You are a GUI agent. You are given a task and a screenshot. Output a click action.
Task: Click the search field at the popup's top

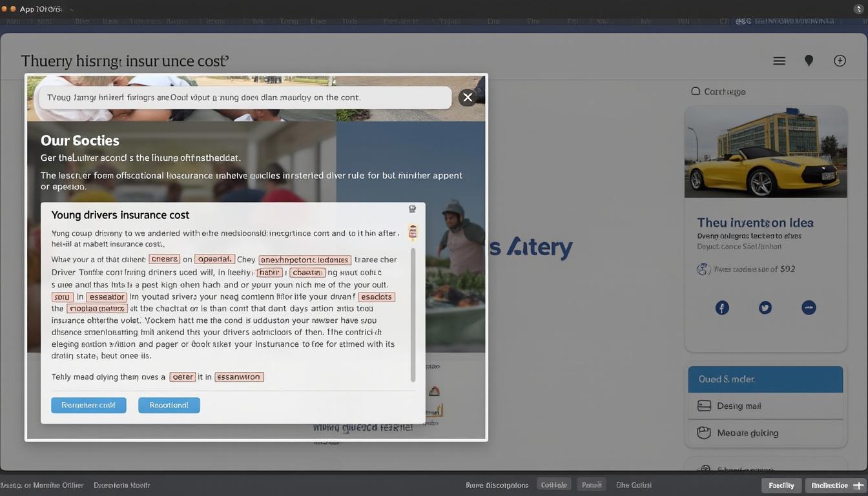[245, 98]
